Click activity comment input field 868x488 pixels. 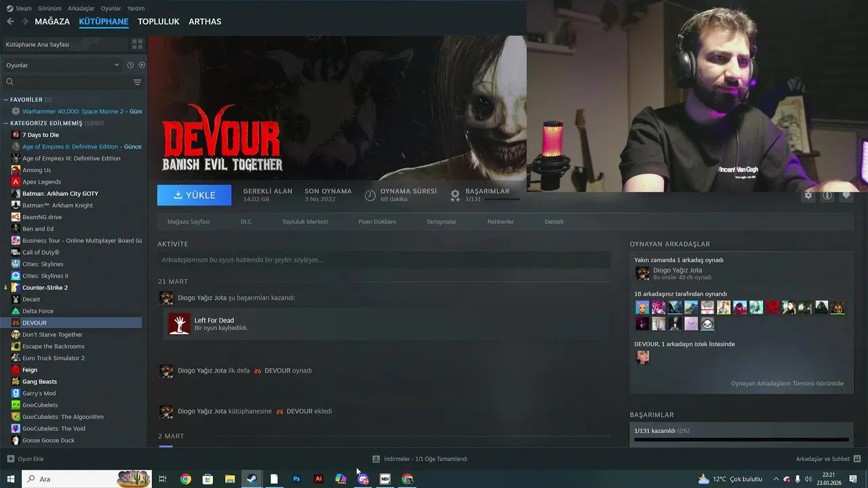tap(384, 260)
